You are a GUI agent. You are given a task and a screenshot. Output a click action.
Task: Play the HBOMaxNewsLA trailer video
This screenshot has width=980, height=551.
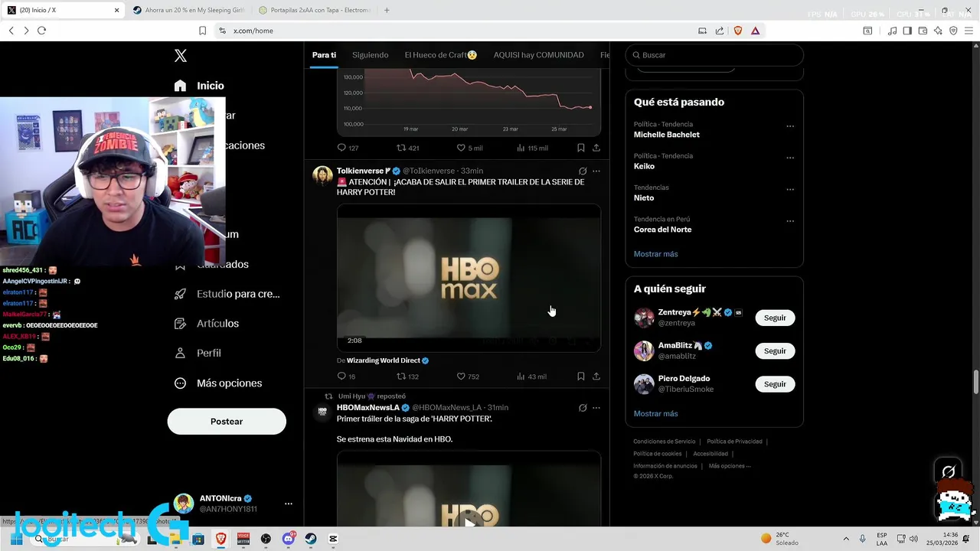tap(469, 523)
